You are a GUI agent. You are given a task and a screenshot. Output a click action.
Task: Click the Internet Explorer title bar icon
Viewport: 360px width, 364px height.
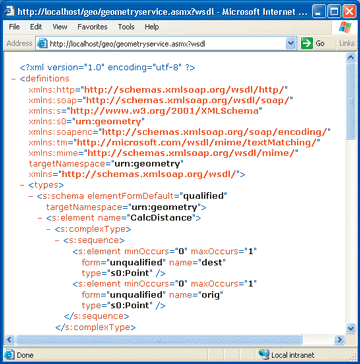(x=10, y=12)
